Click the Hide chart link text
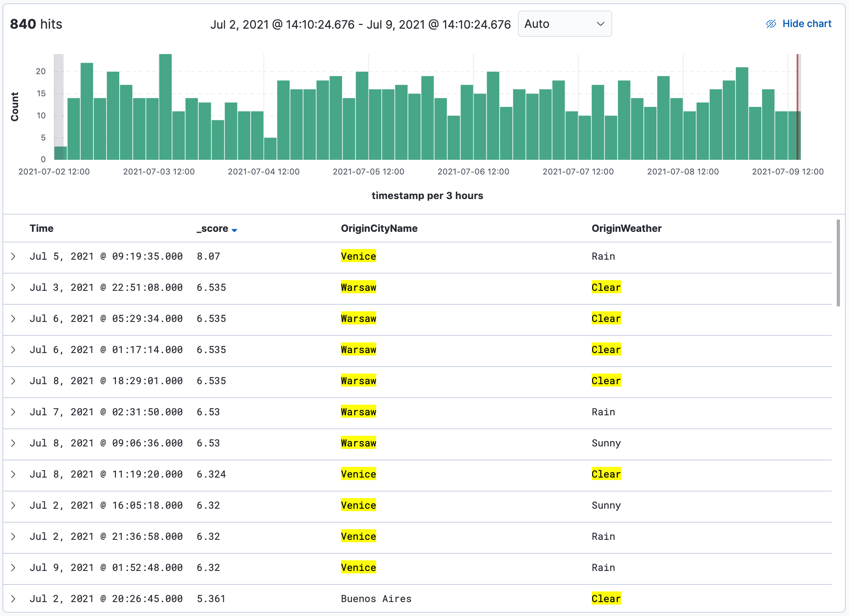 click(x=806, y=24)
